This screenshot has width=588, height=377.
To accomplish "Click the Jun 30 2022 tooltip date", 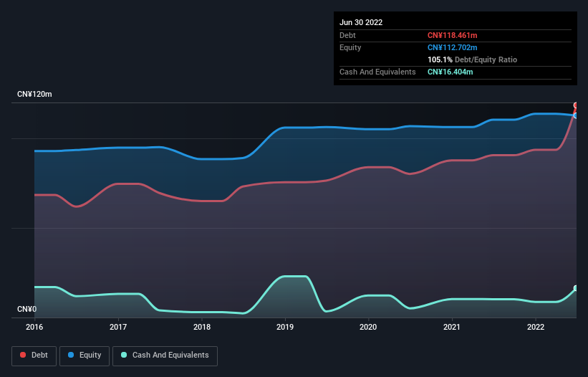I will [361, 22].
